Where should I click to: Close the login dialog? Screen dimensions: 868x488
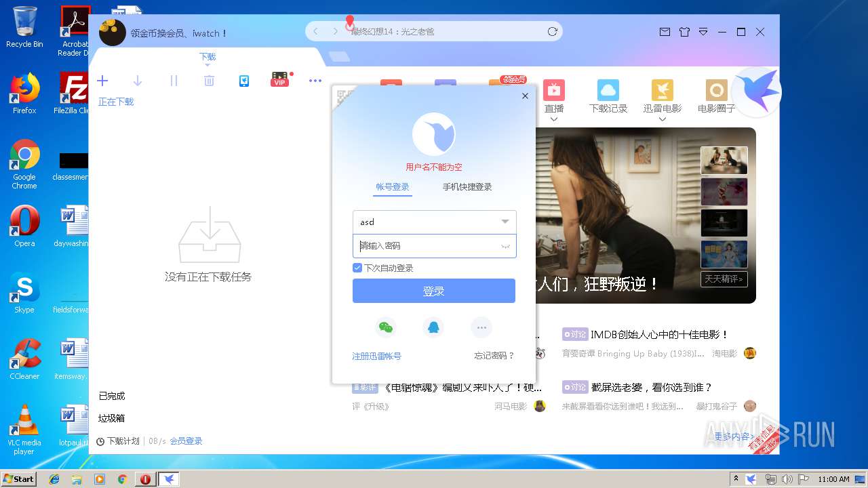click(x=525, y=96)
